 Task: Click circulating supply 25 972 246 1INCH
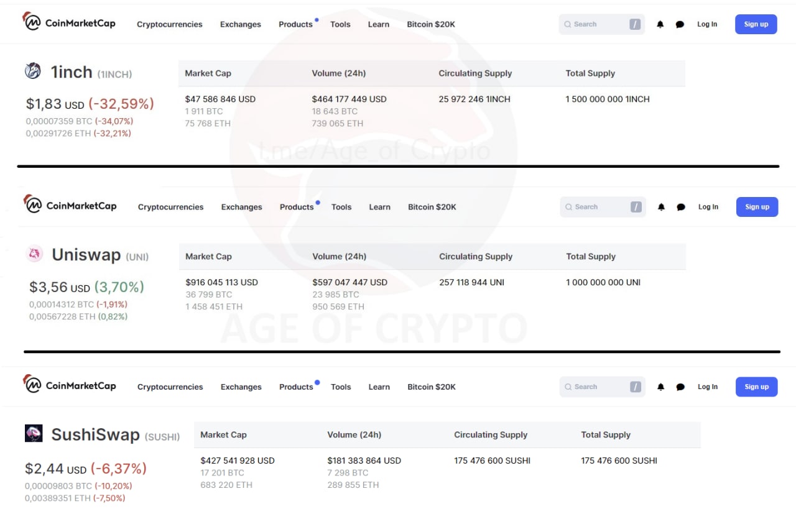click(x=474, y=99)
